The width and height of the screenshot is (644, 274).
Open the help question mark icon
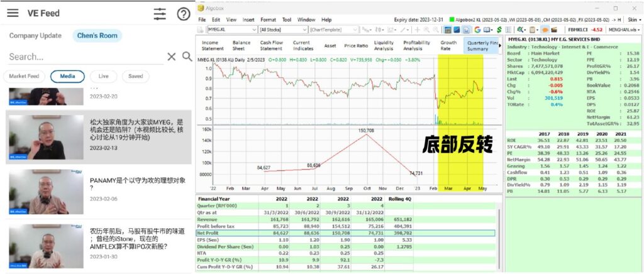[183, 14]
